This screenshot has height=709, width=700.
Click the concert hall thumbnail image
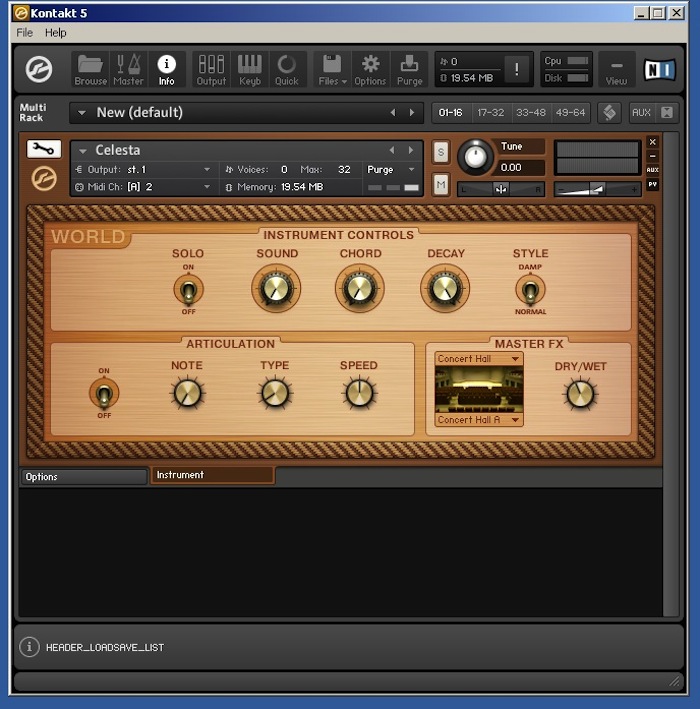click(x=479, y=389)
